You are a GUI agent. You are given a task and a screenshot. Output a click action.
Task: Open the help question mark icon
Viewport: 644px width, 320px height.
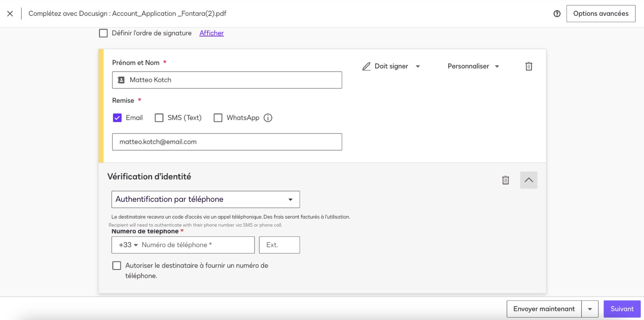[557, 14]
